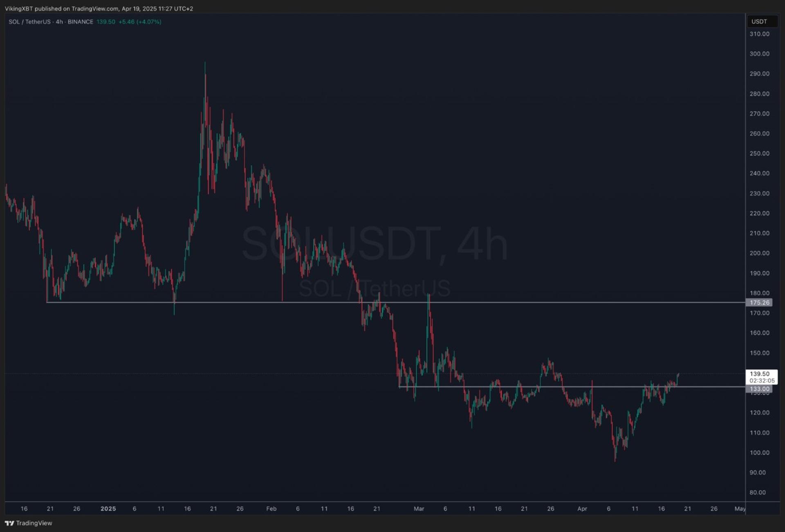This screenshot has height=532, width=785.
Task: Click the TradingView logo at bottom left
Action: pyautogui.click(x=28, y=523)
